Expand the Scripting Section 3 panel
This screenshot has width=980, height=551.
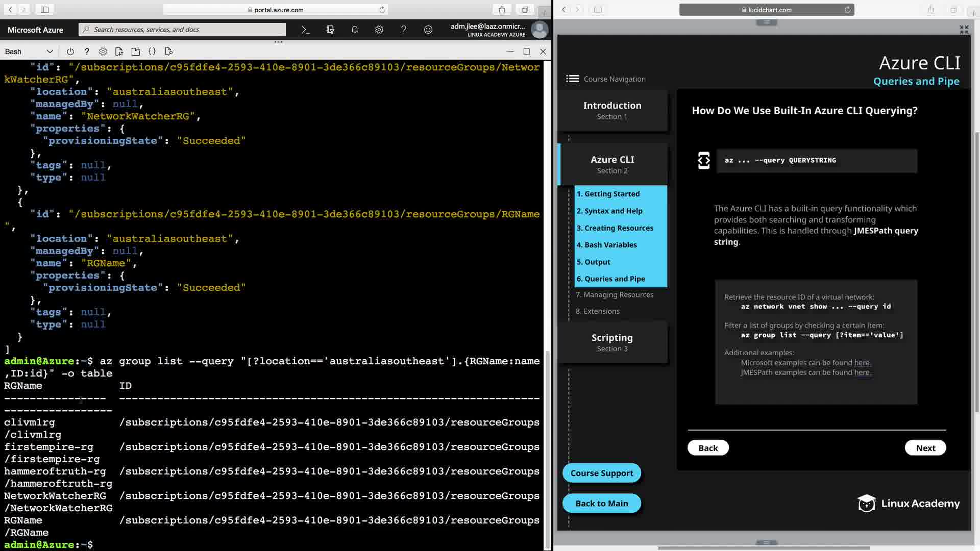pos(612,342)
